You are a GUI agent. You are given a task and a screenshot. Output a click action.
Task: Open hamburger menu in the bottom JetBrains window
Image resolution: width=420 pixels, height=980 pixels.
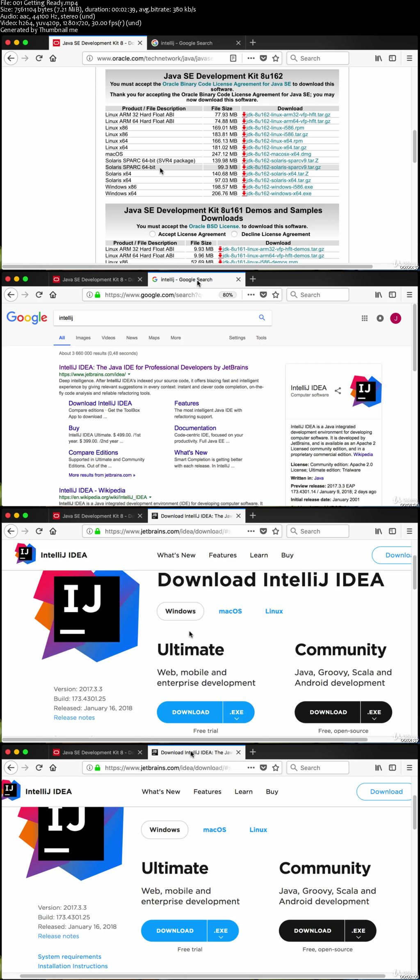pos(409,768)
